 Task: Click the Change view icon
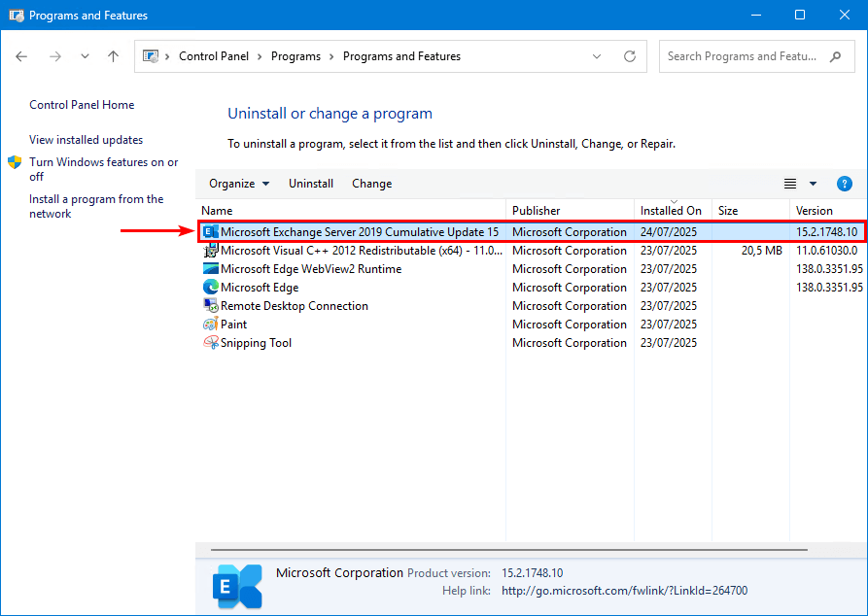[790, 184]
